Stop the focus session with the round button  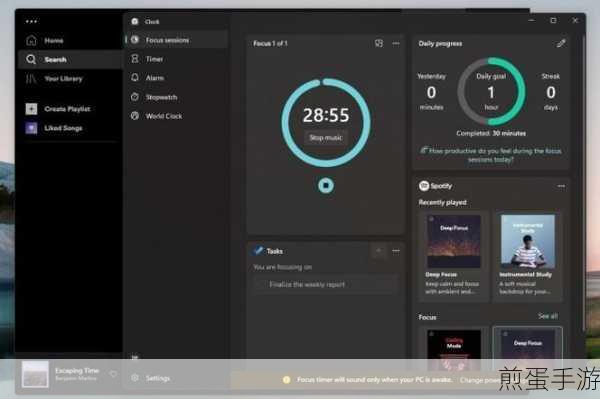[x=326, y=186]
